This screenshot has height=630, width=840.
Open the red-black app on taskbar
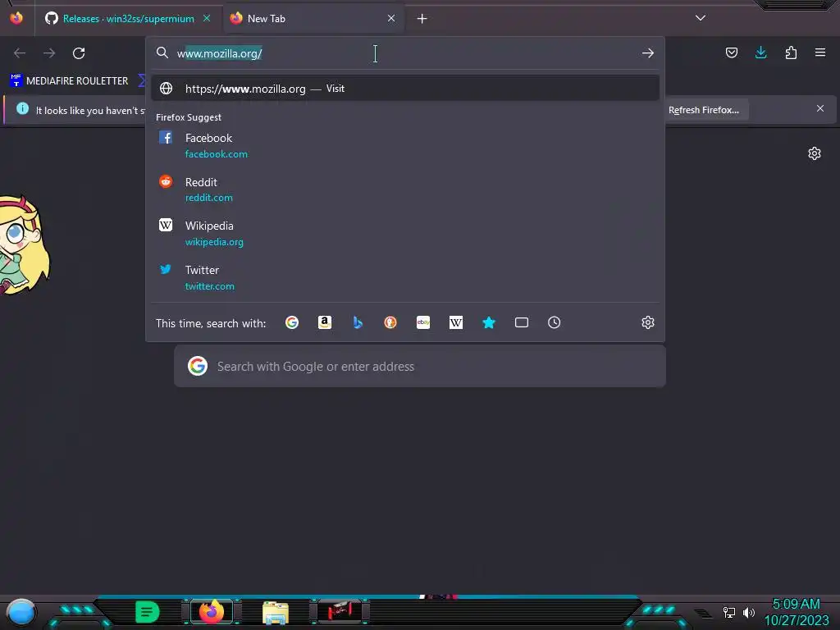click(339, 610)
